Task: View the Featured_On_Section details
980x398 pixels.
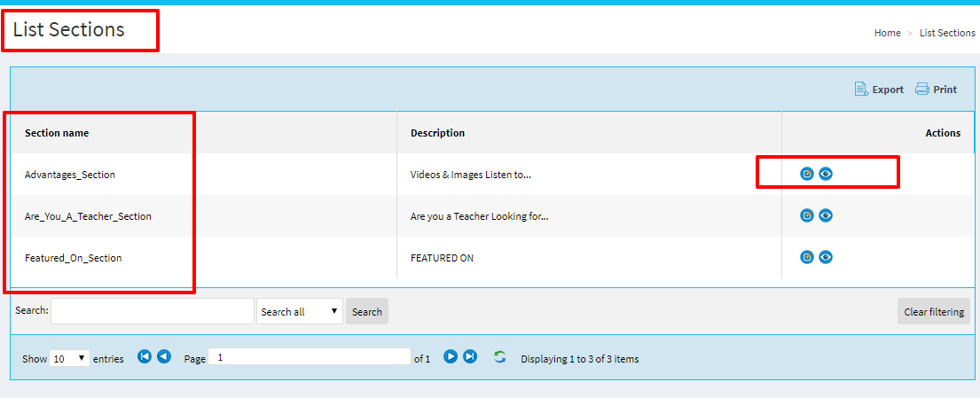Action: click(x=826, y=257)
